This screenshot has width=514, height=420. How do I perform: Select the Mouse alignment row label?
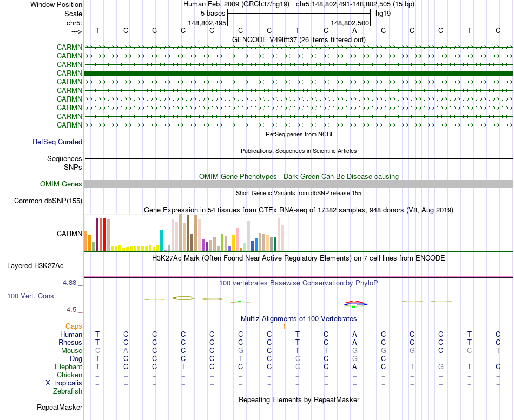tap(71, 351)
